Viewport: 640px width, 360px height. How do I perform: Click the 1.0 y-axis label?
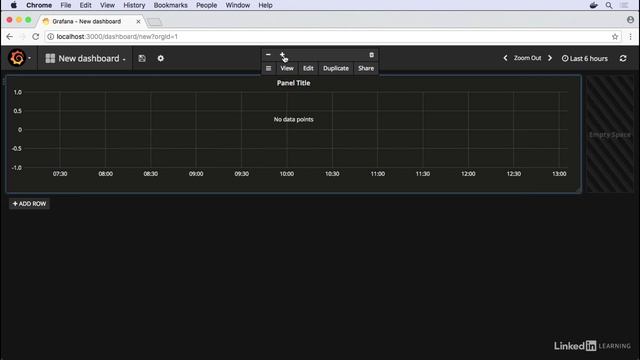pyautogui.click(x=18, y=92)
